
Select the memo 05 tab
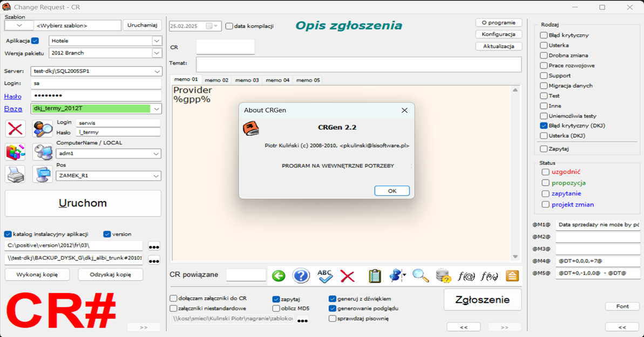pos(308,80)
